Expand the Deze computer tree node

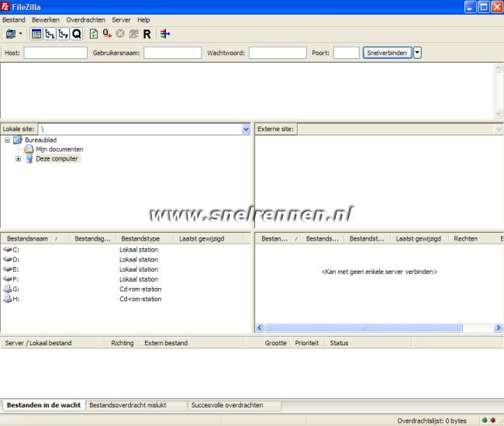pos(19,159)
